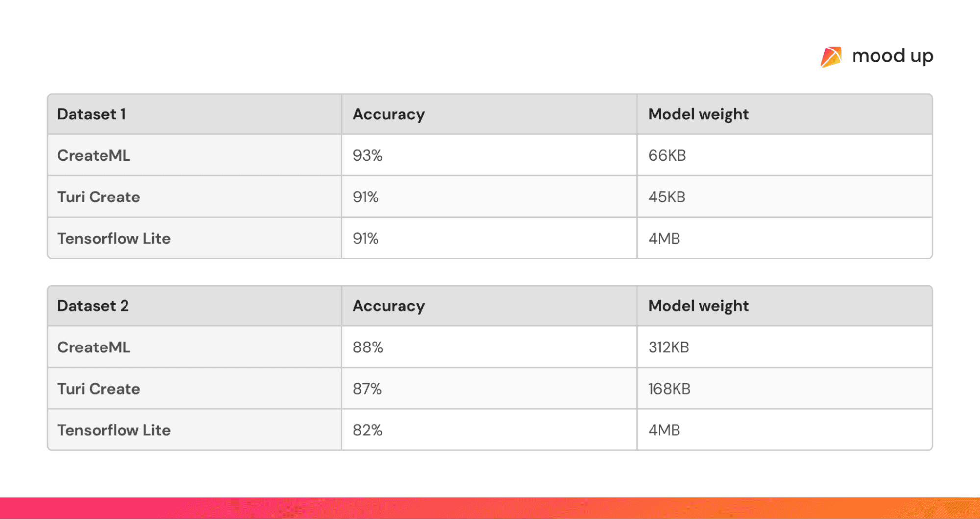Image resolution: width=980 pixels, height=519 pixels.
Task: Click the 45KB model weight cell
Action: coord(667,197)
